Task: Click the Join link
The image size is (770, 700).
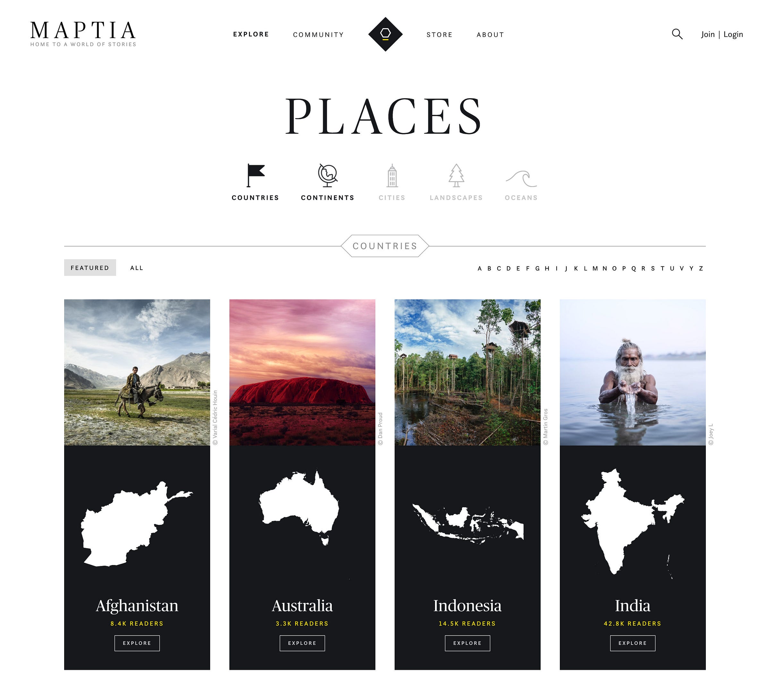Action: (x=708, y=34)
